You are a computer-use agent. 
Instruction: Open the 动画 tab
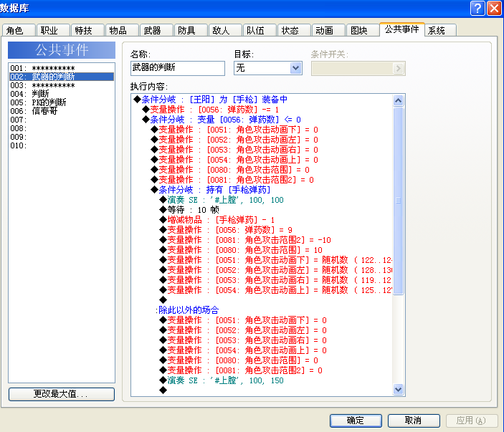pyautogui.click(x=328, y=31)
